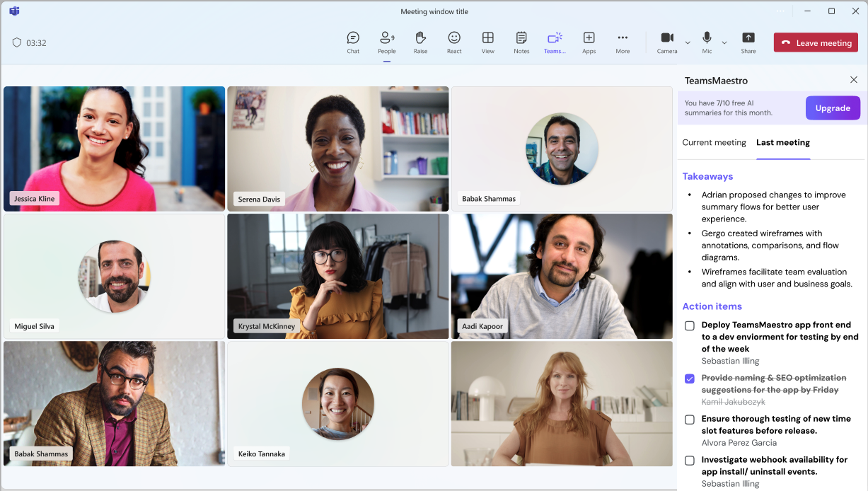Open the Chat panel

coord(353,42)
